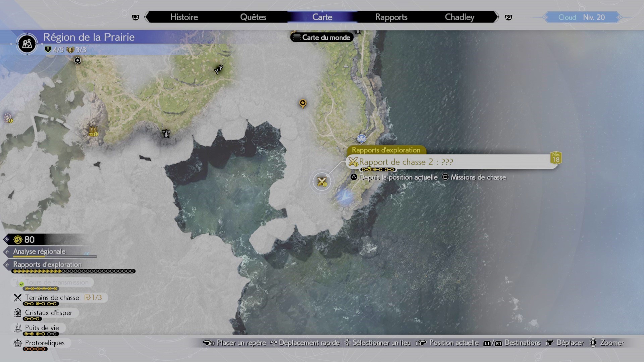Select the transmission tower icon on the map

166,133
